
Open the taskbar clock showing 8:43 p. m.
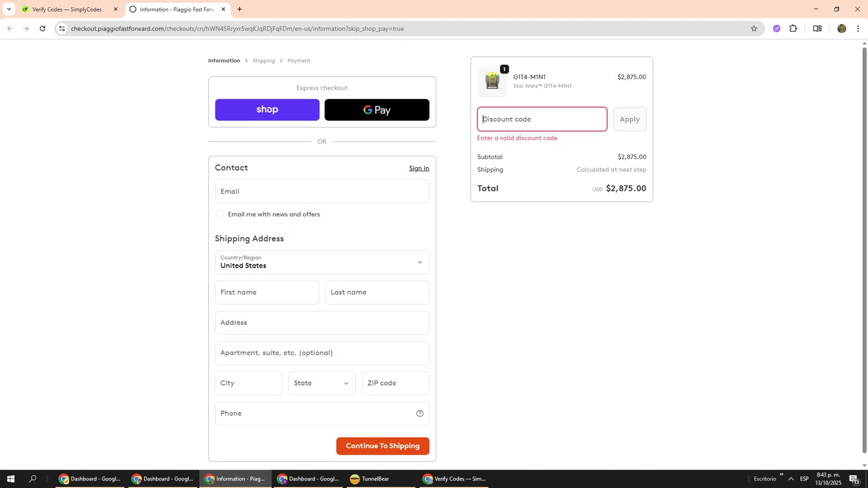[x=828, y=479]
